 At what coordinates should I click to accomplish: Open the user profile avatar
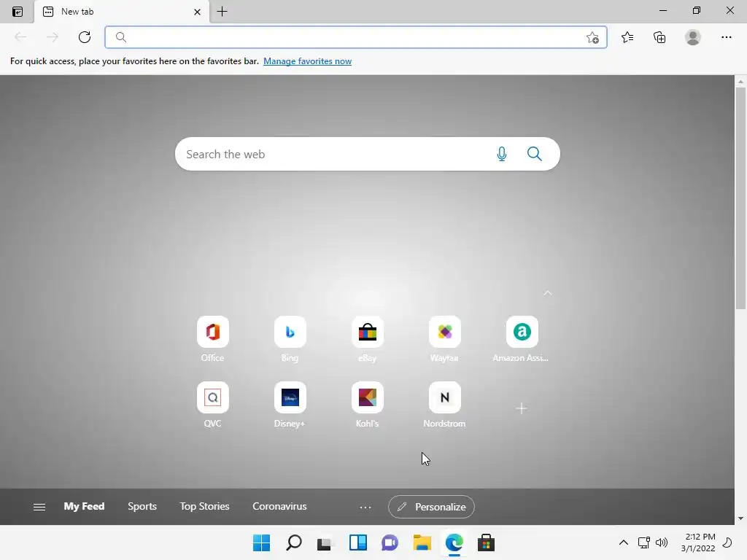[693, 37]
